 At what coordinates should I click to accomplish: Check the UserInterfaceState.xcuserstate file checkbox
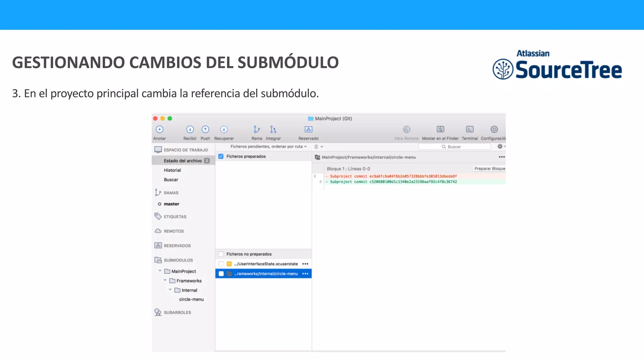point(221,264)
